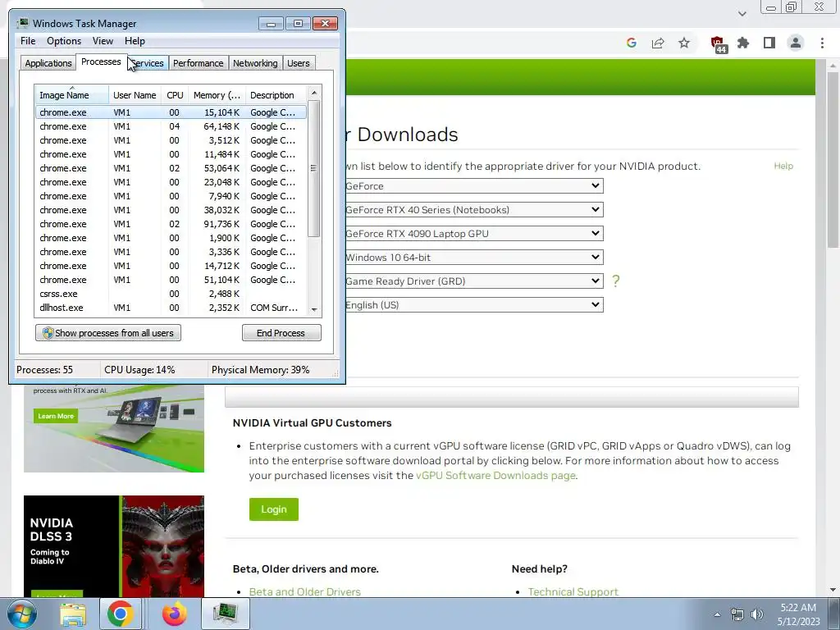Show hidden tray icons arrow
This screenshot has height=630, width=840.
click(717, 614)
